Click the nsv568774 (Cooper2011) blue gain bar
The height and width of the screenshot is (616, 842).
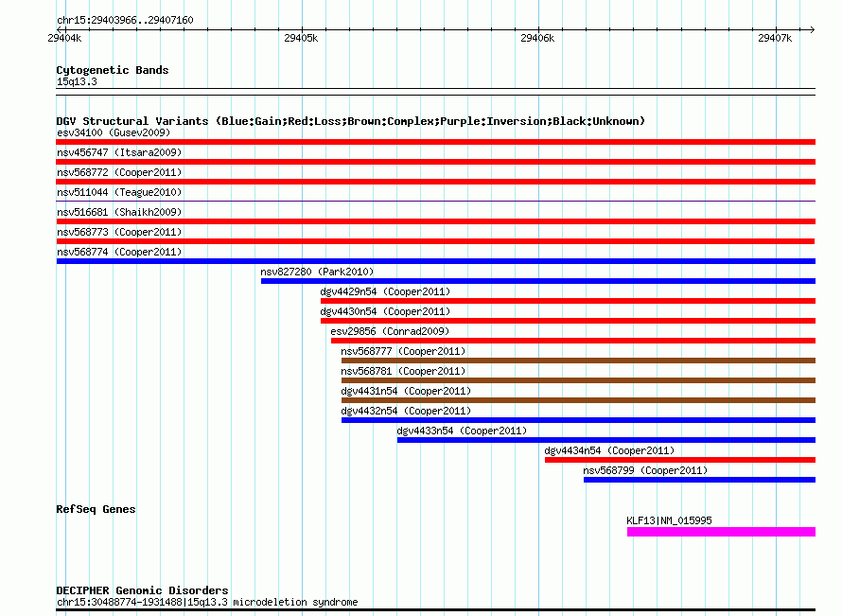point(436,261)
